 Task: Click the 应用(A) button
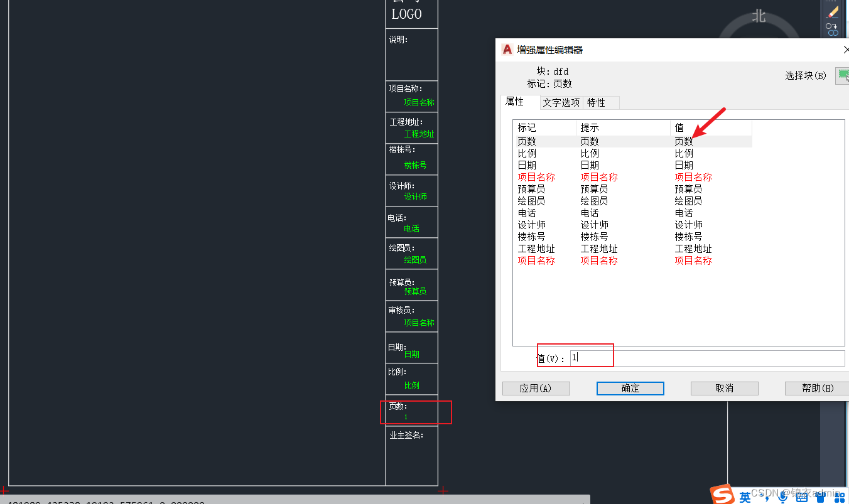536,389
